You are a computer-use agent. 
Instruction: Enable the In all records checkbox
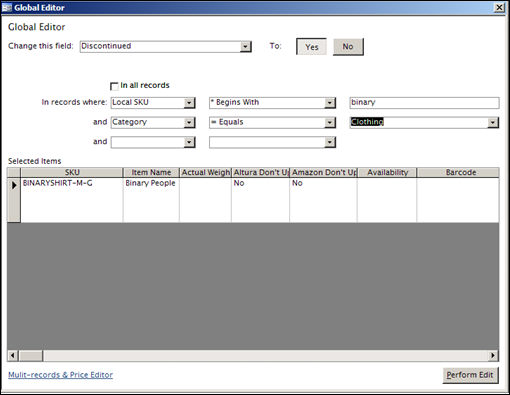coord(114,86)
